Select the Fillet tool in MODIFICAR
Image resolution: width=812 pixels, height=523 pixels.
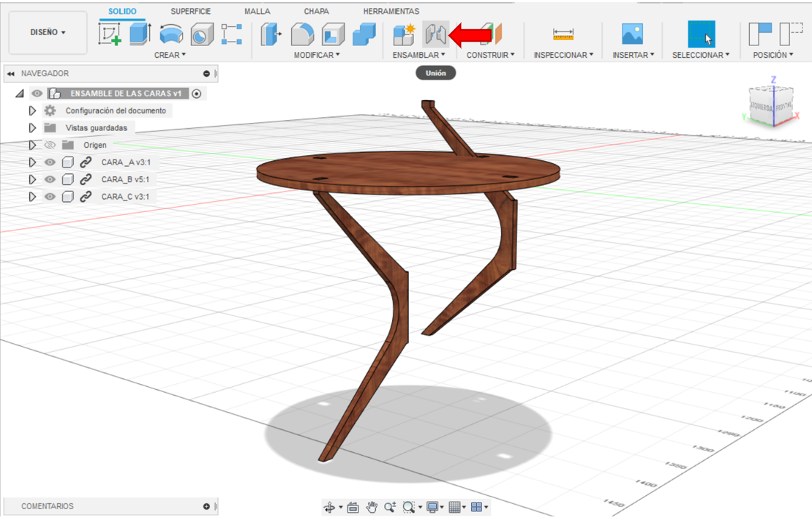302,34
